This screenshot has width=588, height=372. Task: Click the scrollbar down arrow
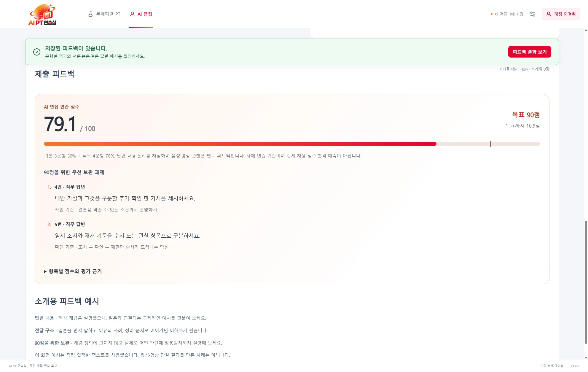coord(586,358)
